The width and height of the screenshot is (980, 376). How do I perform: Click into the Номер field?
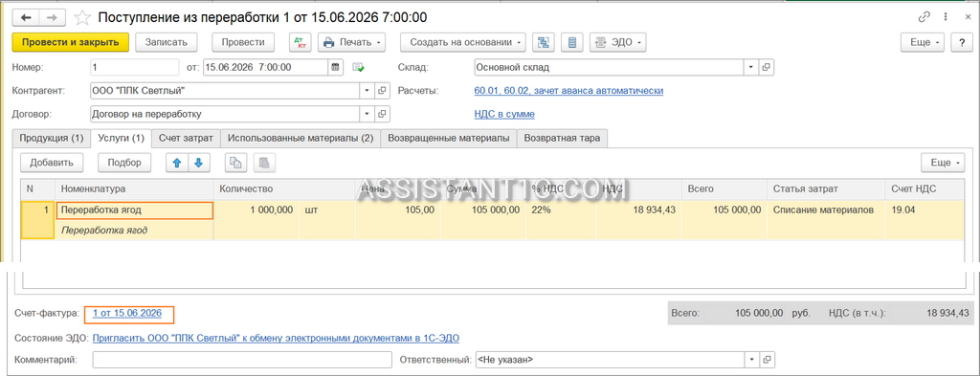(134, 67)
